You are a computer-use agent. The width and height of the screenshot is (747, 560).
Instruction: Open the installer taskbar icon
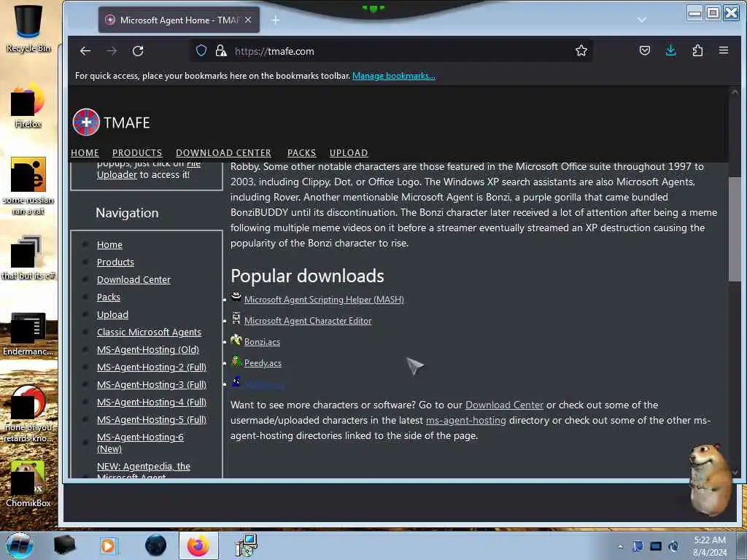(247, 545)
